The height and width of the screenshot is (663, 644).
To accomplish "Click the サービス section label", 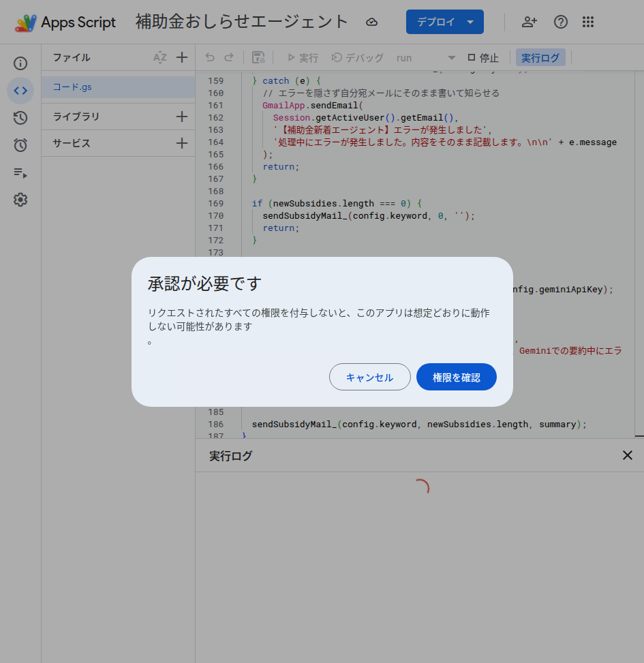I will pyautogui.click(x=72, y=143).
